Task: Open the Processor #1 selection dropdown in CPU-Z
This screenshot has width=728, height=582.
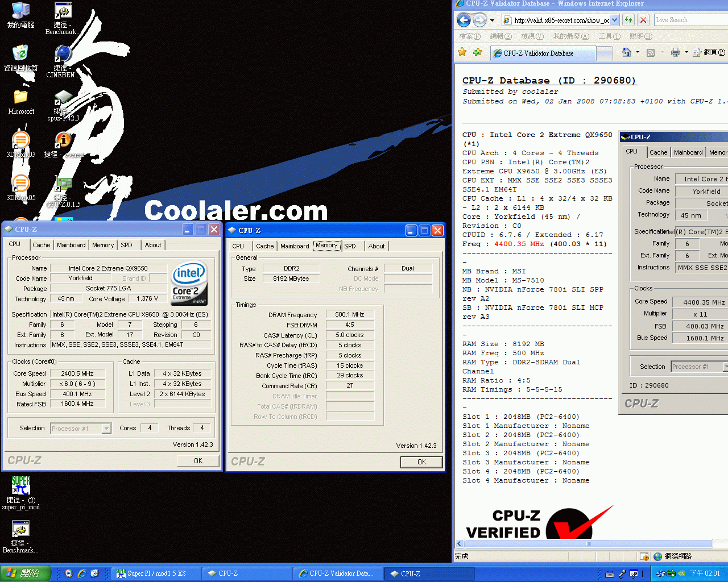Action: click(x=106, y=429)
